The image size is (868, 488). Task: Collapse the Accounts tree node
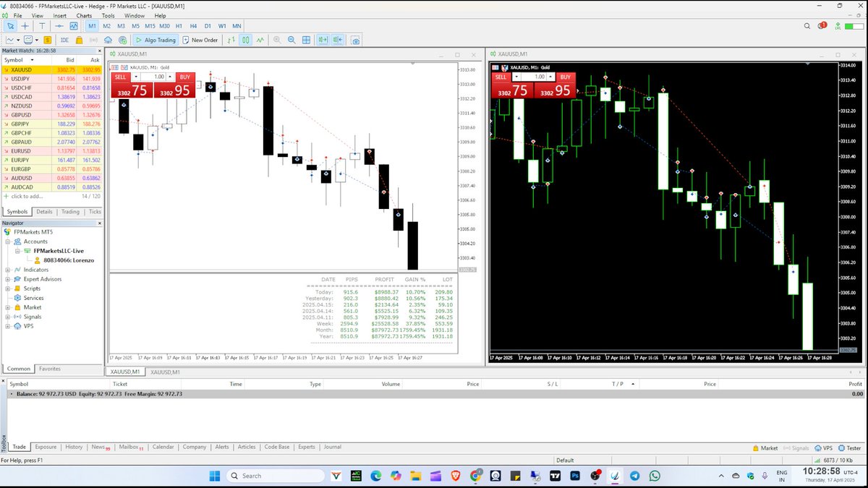click(x=7, y=241)
